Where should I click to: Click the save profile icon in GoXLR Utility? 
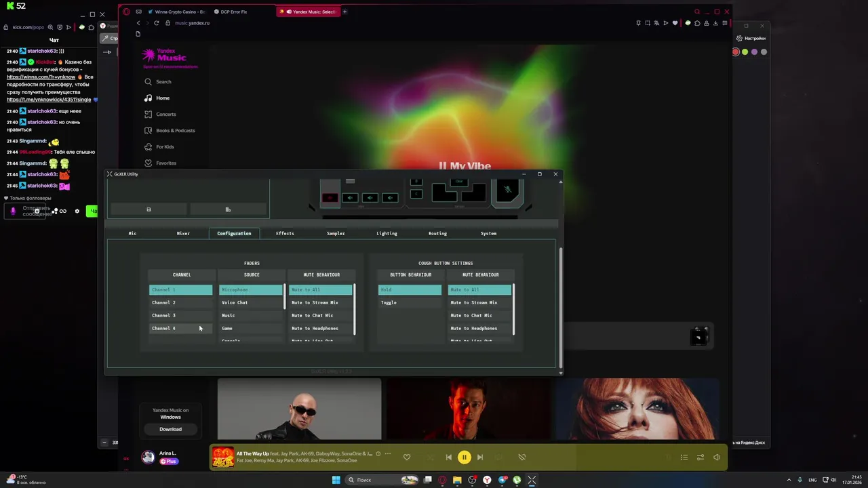point(149,209)
